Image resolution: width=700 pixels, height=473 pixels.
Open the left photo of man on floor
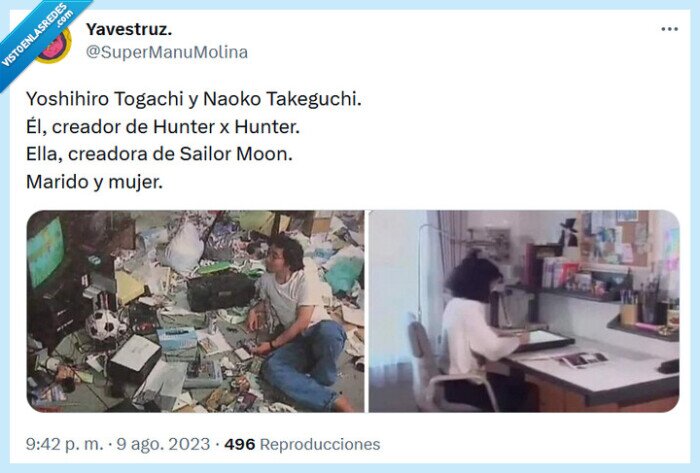(196, 311)
